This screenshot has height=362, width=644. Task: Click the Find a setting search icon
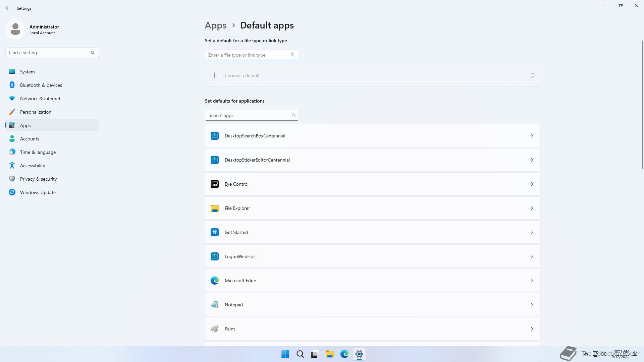pyautogui.click(x=93, y=53)
